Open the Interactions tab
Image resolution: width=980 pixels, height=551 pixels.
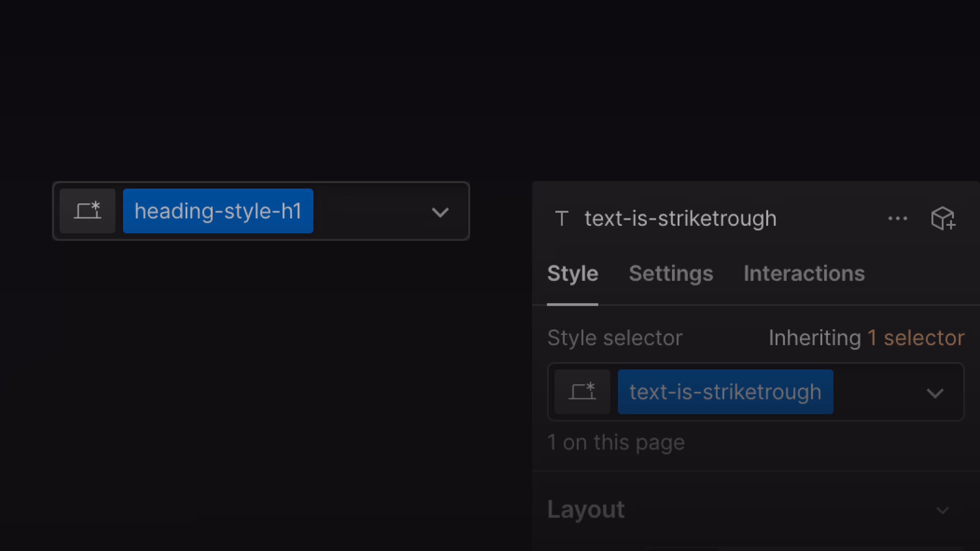804,273
